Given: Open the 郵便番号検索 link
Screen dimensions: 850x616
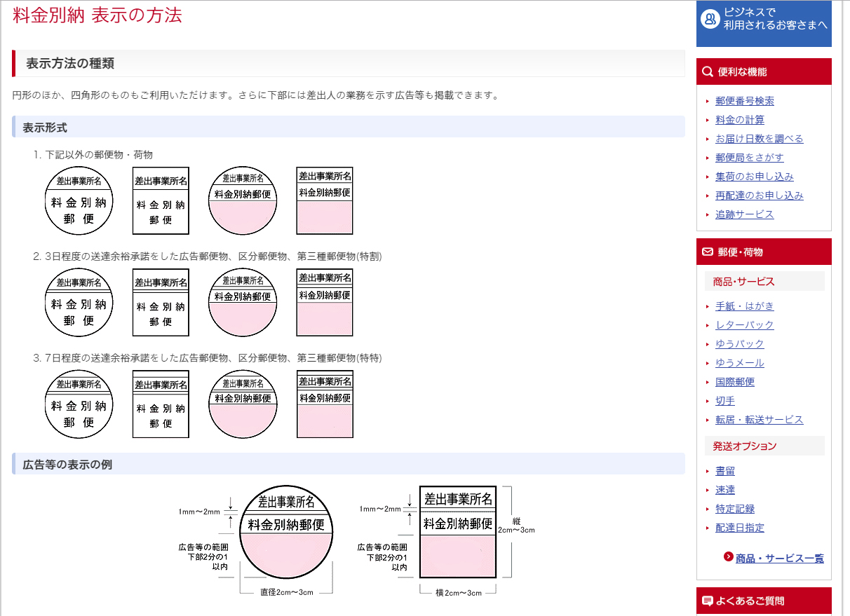Looking at the screenshot, I should [x=744, y=101].
